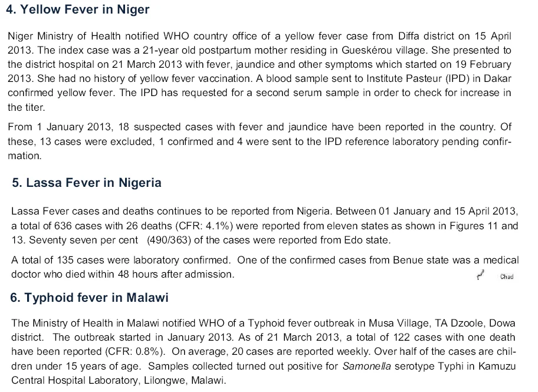Click the '(490/363)' fraction text
This screenshot has height=392, width=538.
[x=169, y=240]
